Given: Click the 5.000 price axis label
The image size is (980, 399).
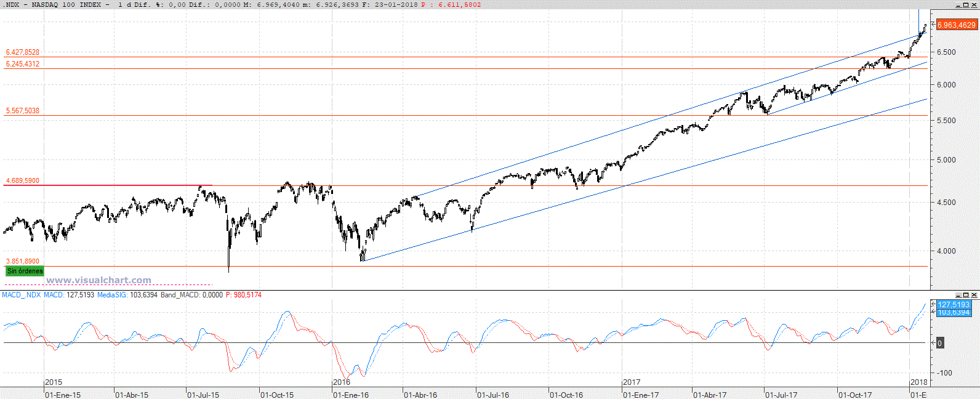Looking at the screenshot, I should coord(946,160).
